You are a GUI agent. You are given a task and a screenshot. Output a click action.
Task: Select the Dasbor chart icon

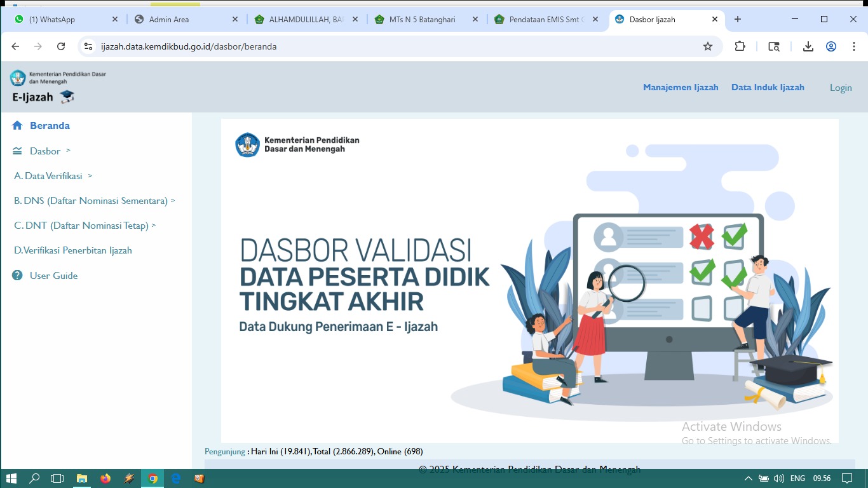click(x=17, y=151)
